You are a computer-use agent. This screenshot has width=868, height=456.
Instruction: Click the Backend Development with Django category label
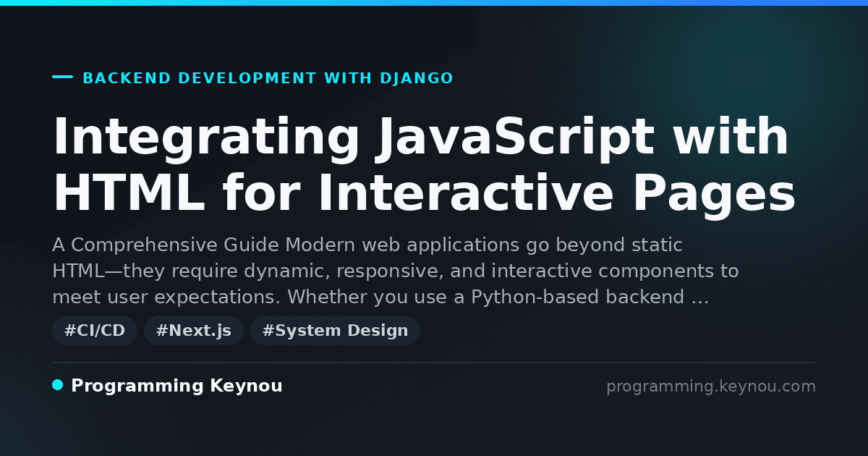pyautogui.click(x=268, y=78)
